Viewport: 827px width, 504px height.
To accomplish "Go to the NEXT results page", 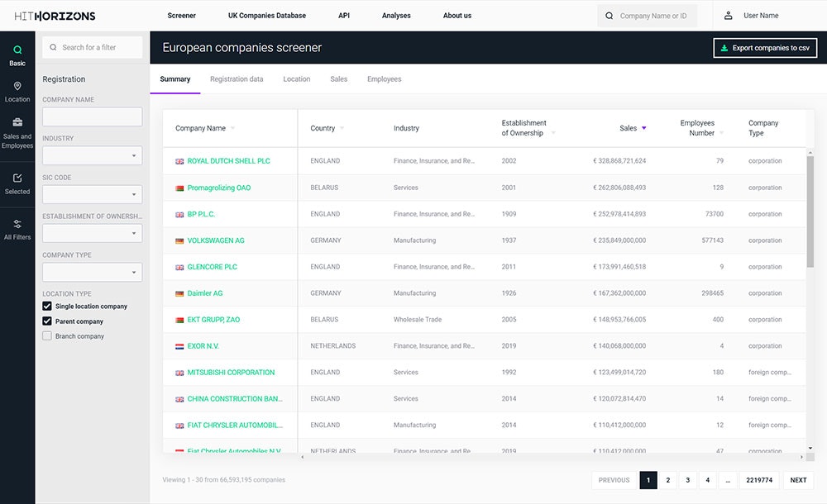I will coord(798,480).
